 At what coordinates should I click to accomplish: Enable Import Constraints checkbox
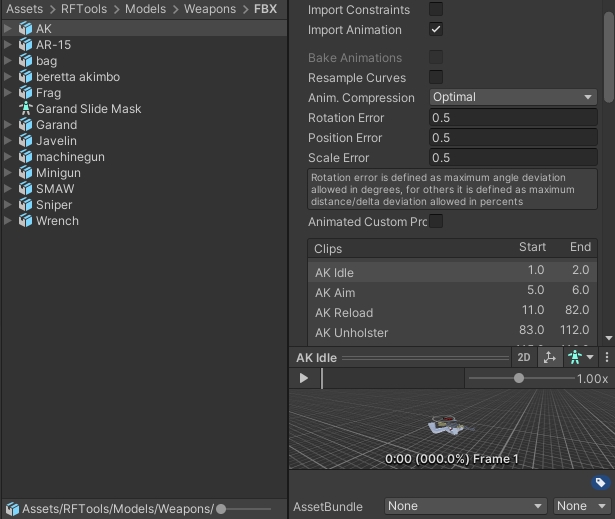(436, 9)
